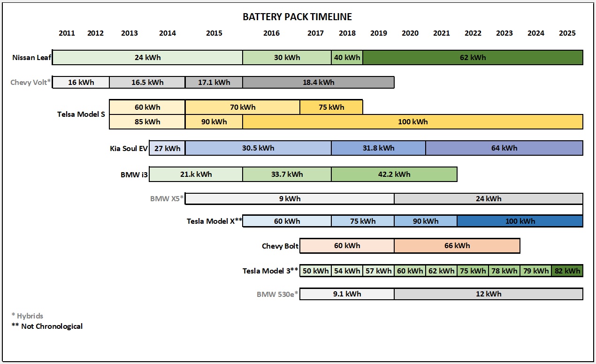Screen dimensions: 596x364
Task: Click the 2024 year heading
Action: click(536, 33)
